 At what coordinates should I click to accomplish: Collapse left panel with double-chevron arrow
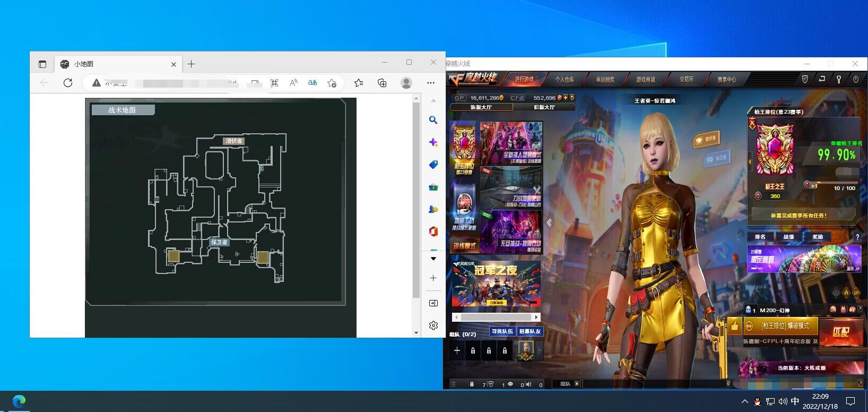pos(549,222)
